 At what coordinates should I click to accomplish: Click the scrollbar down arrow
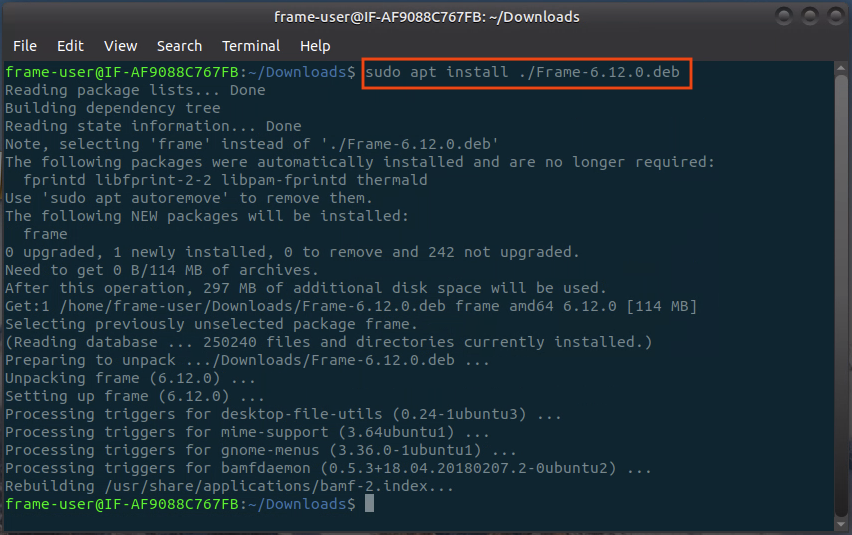(841, 525)
